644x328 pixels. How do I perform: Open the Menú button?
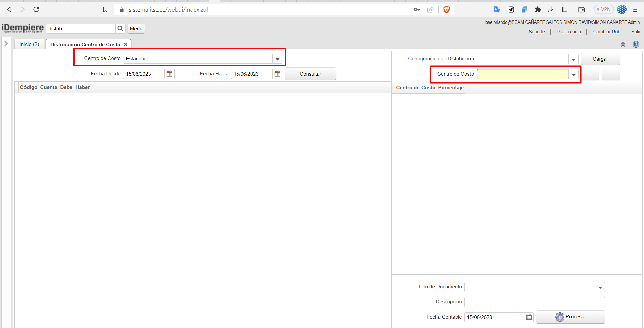click(136, 29)
